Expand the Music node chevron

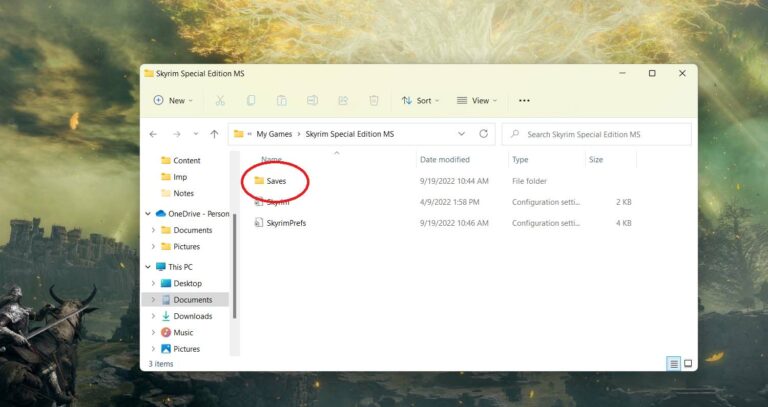(153, 333)
